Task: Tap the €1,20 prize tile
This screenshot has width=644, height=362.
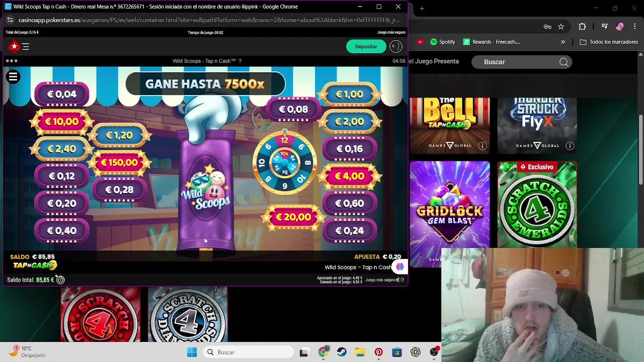Action: pyautogui.click(x=119, y=135)
